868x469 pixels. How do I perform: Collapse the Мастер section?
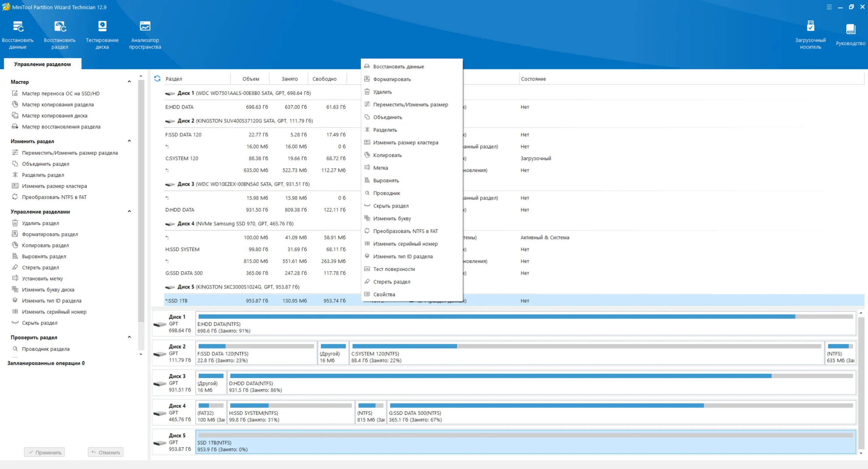click(129, 82)
